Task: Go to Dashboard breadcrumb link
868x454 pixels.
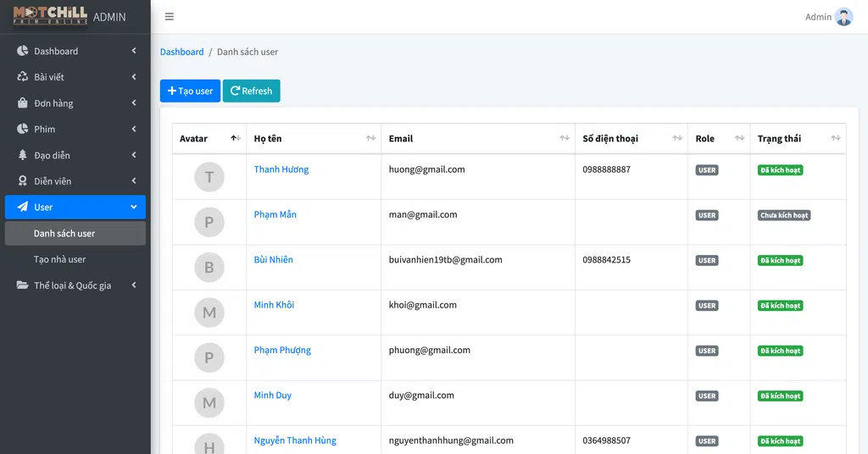Action: tap(181, 52)
